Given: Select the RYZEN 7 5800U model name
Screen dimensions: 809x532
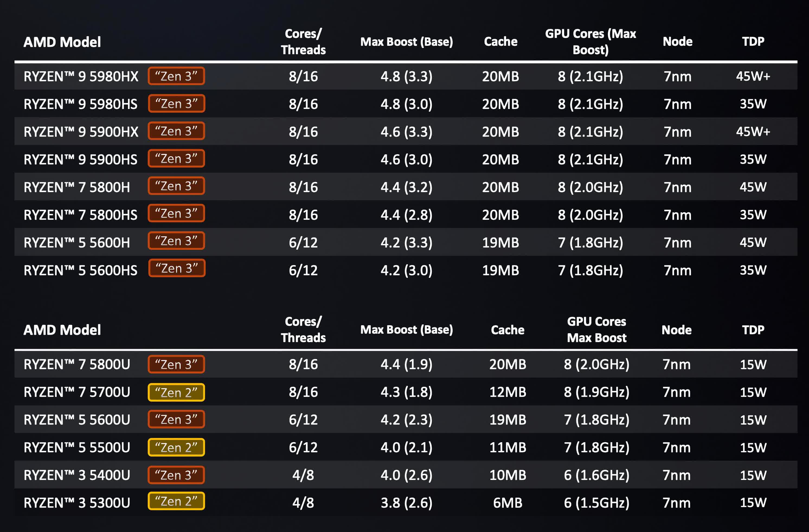Looking at the screenshot, I should pyautogui.click(x=77, y=365).
